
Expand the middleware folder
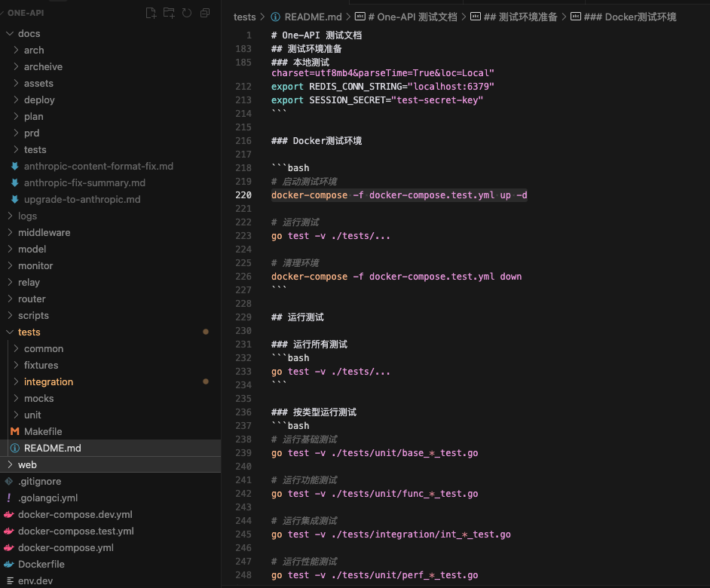pyautogui.click(x=44, y=232)
